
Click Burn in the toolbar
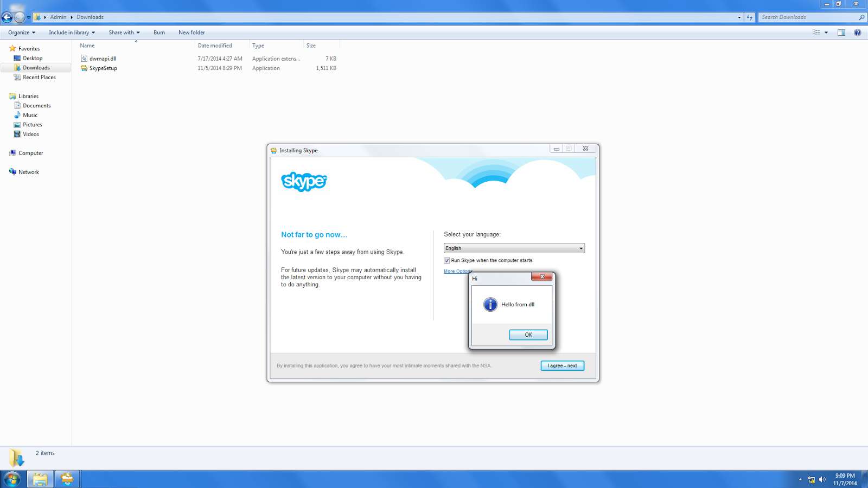159,33
